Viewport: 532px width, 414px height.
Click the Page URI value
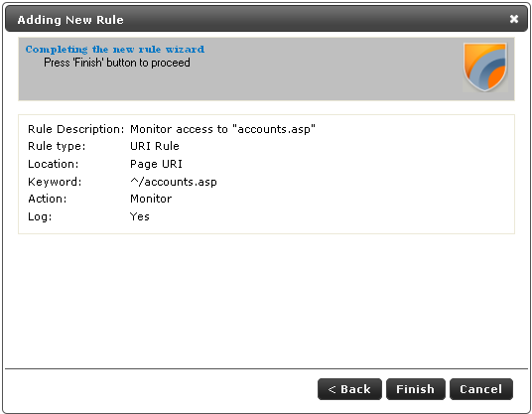(x=156, y=164)
